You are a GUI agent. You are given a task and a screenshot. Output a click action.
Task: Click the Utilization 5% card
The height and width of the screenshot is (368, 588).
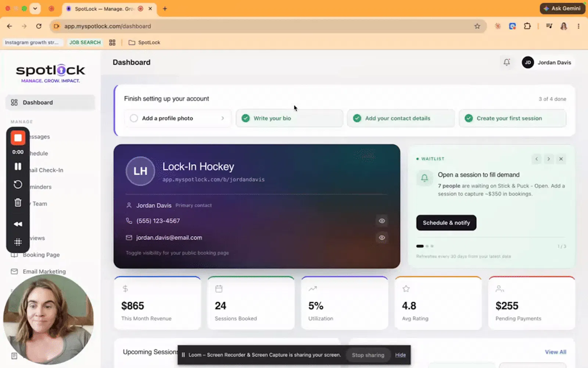click(x=345, y=303)
